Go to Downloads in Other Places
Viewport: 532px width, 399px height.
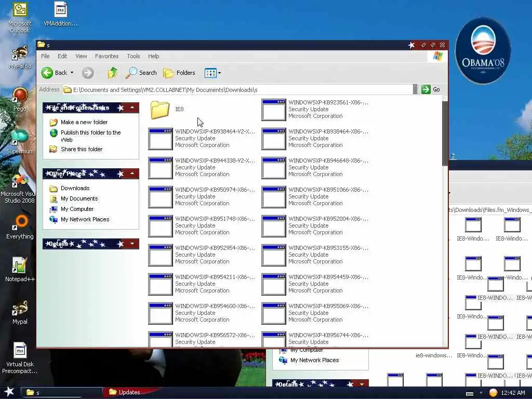pyautogui.click(x=70, y=188)
